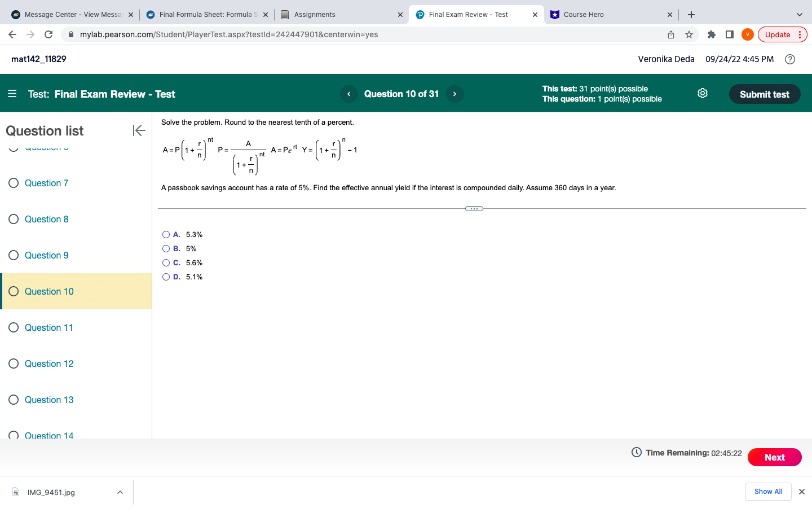Reload the current page

tap(48, 34)
